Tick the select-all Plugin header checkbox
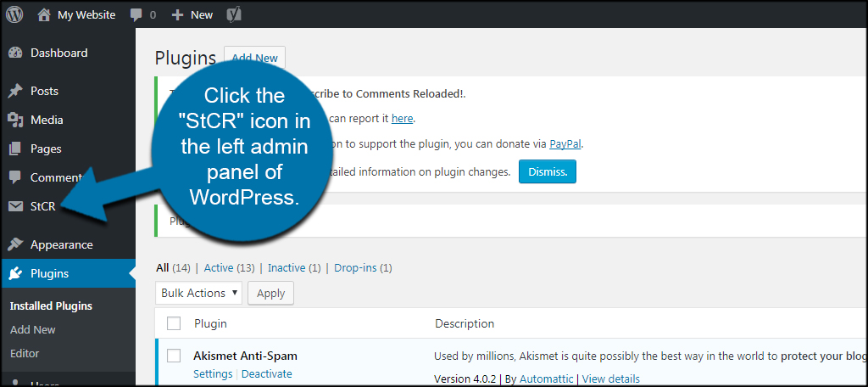Image resolution: width=868 pixels, height=387 pixels. point(174,323)
